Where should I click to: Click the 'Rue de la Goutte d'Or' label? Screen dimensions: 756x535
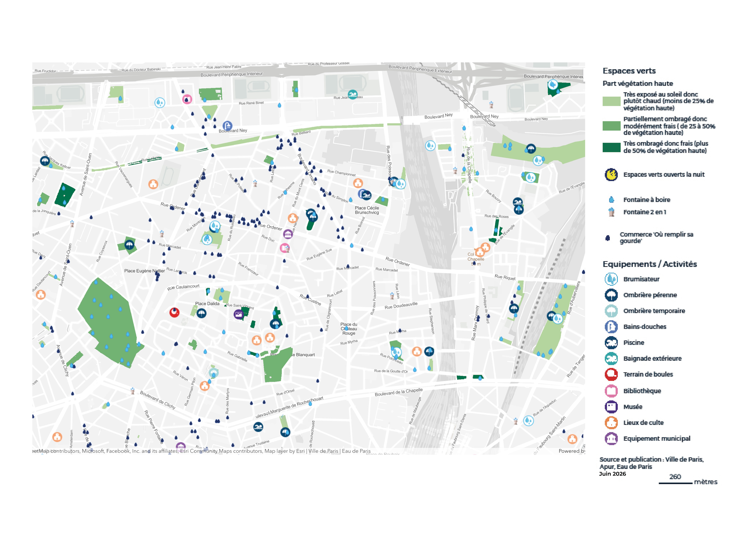391,371
